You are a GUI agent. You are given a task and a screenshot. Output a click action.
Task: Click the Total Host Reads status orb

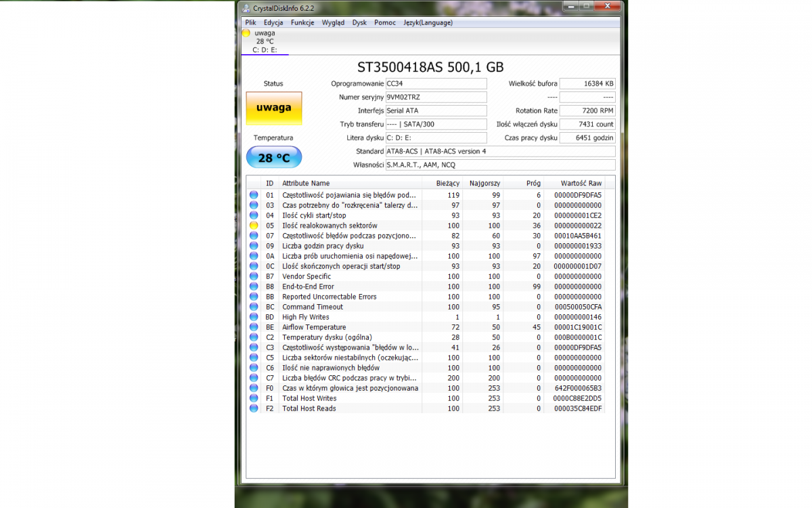(254, 408)
